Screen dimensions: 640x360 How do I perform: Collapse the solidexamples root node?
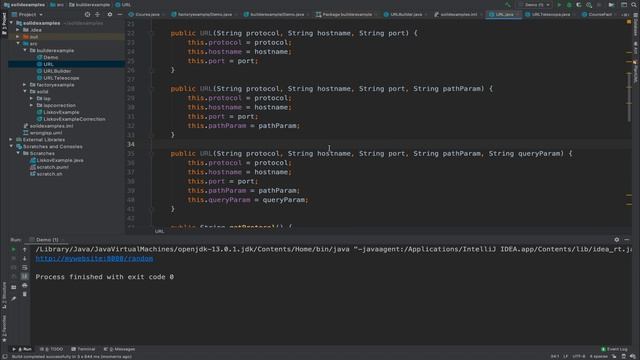pyautogui.click(x=11, y=23)
